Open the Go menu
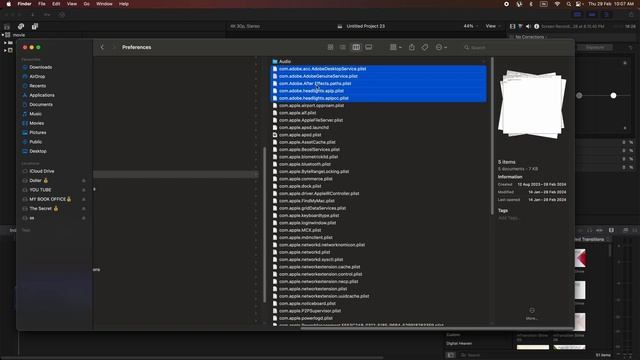The width and height of the screenshot is (640, 360). [87, 4]
